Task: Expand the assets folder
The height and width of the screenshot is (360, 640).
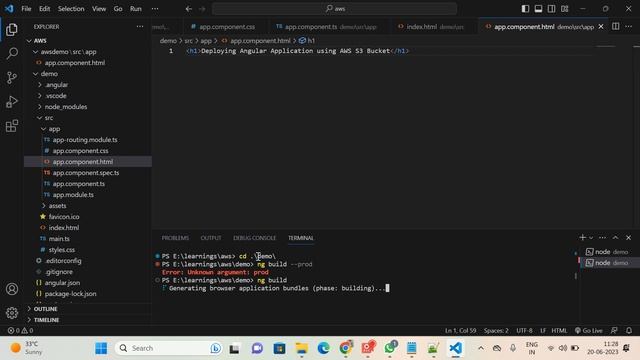Action: click(x=88, y=206)
